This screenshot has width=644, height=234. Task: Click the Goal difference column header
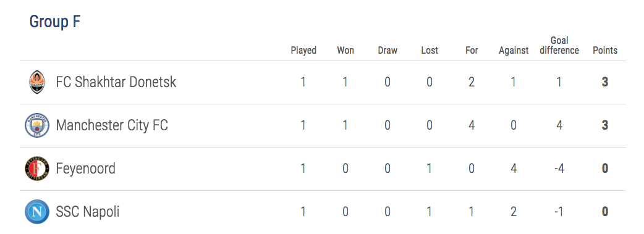pyautogui.click(x=559, y=46)
